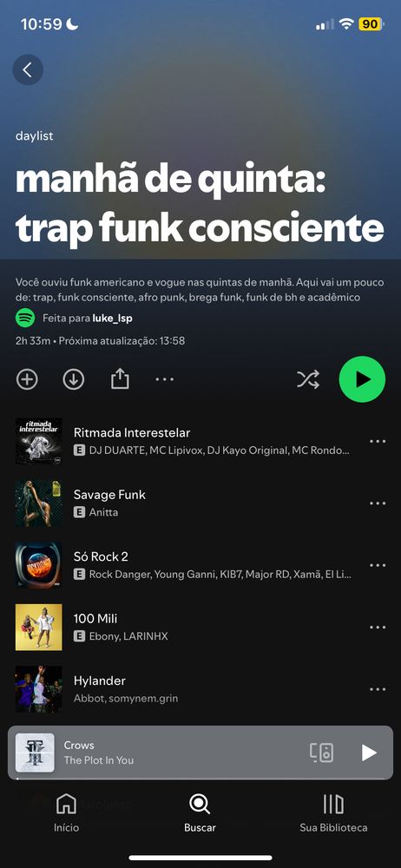The height and width of the screenshot is (868, 401).
Task: Tap the back arrow button
Action: tap(28, 69)
